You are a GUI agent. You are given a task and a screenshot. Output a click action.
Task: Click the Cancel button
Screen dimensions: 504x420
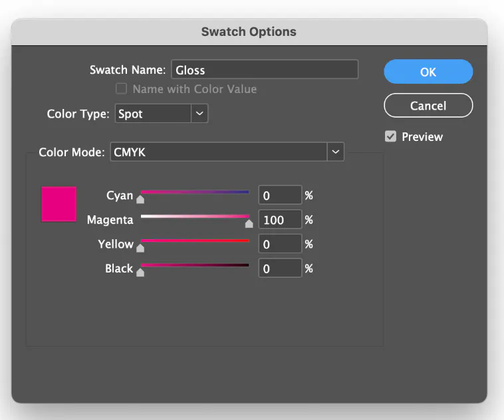point(428,106)
